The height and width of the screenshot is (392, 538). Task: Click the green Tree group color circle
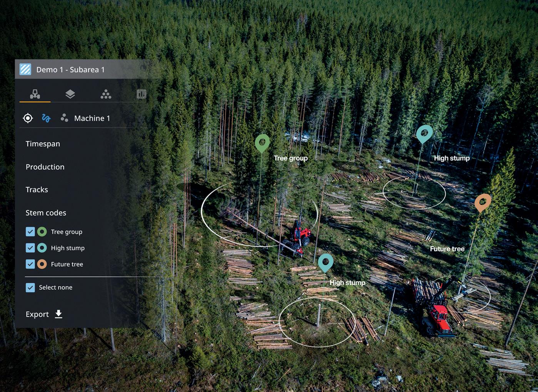[x=42, y=232]
